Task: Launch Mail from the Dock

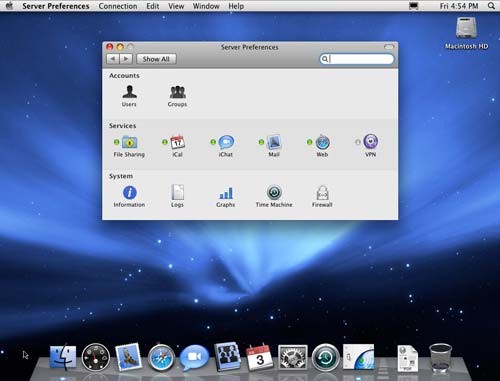Action: (x=128, y=357)
